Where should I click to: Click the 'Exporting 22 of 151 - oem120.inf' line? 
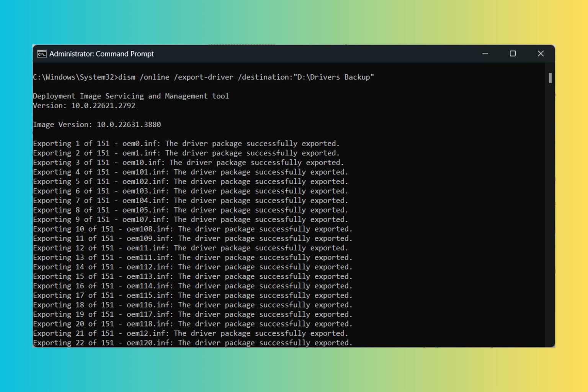pos(193,343)
